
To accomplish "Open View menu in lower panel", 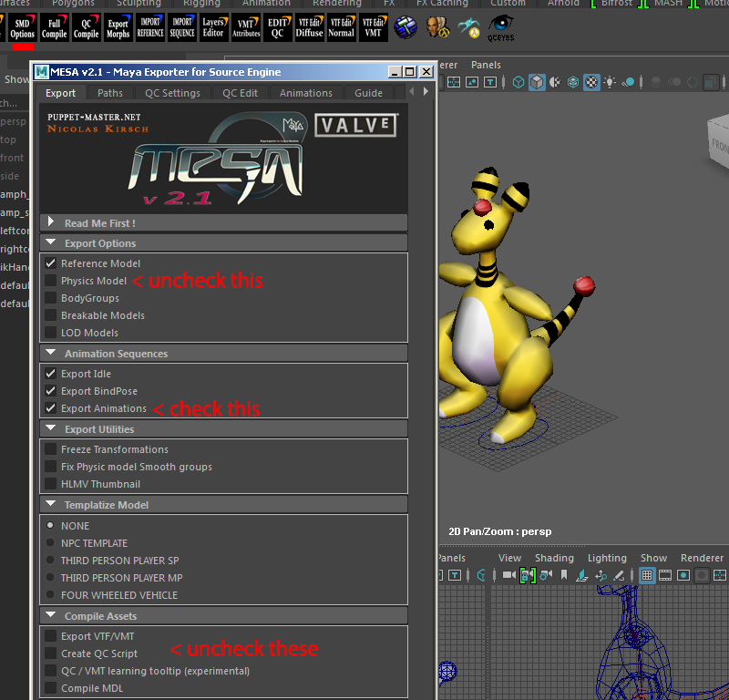I will [x=509, y=558].
